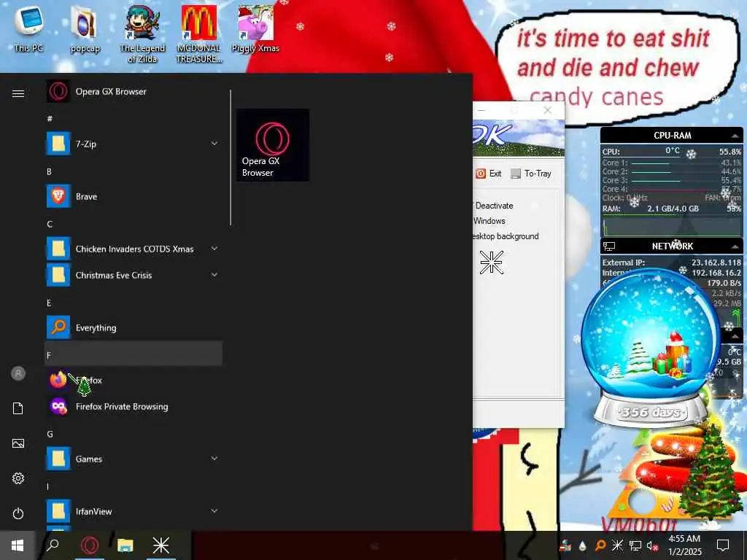
Task: Expand the 7-Zip folder
Action: click(214, 144)
